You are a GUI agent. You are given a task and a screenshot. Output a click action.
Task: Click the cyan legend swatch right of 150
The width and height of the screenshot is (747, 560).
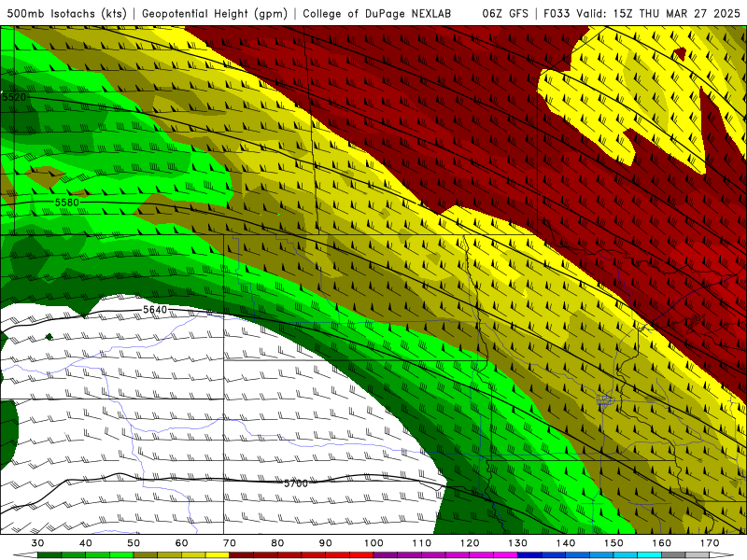point(626,555)
